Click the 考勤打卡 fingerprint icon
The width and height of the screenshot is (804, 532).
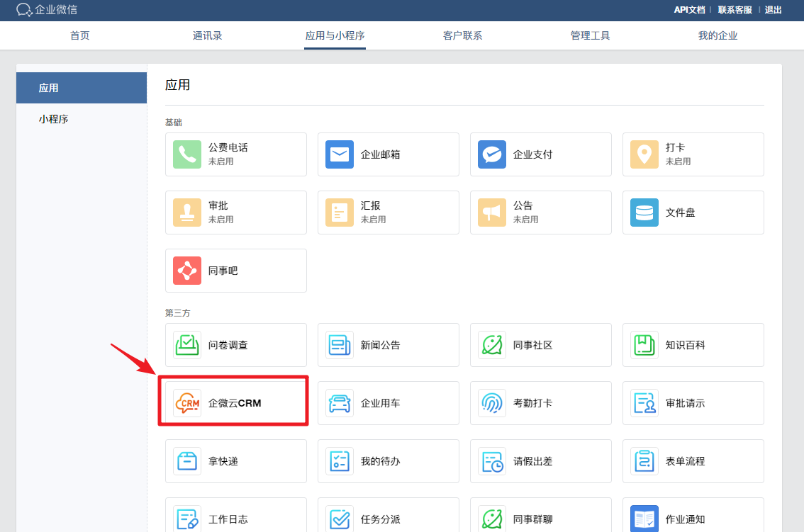coord(492,403)
